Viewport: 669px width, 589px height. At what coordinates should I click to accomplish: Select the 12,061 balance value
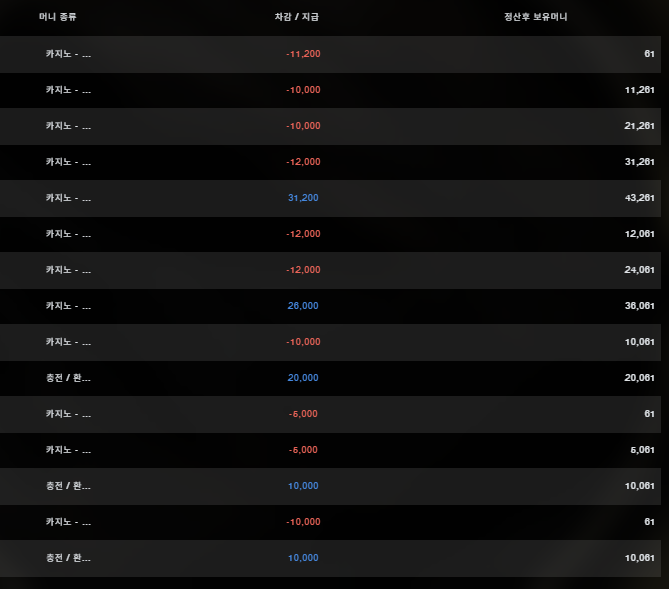point(638,234)
